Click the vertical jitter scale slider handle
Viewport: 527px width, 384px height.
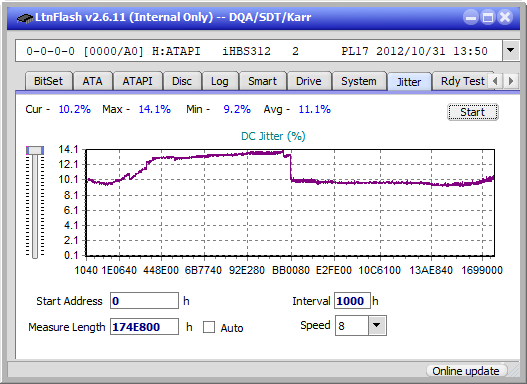[35, 151]
